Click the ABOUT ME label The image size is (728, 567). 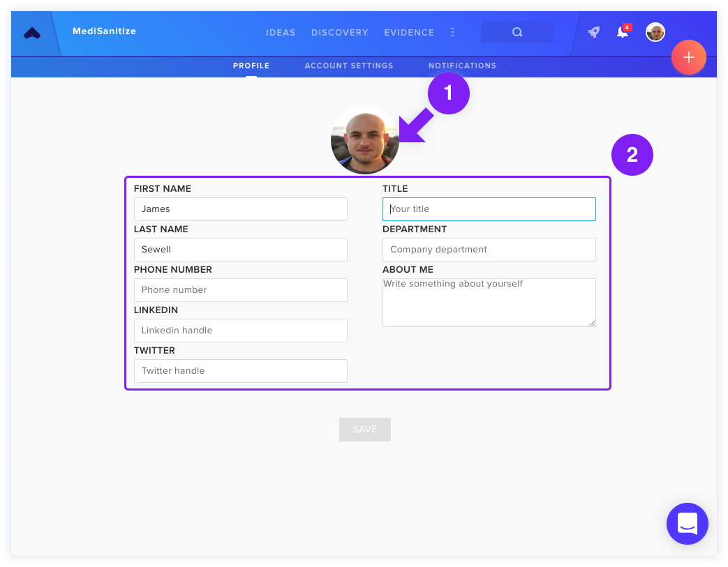click(408, 270)
